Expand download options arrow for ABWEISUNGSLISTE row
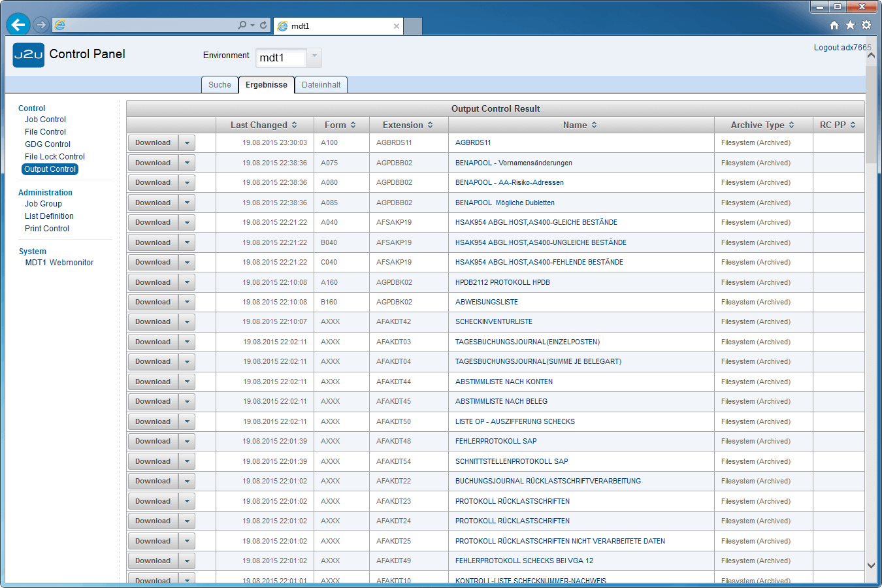 [187, 302]
